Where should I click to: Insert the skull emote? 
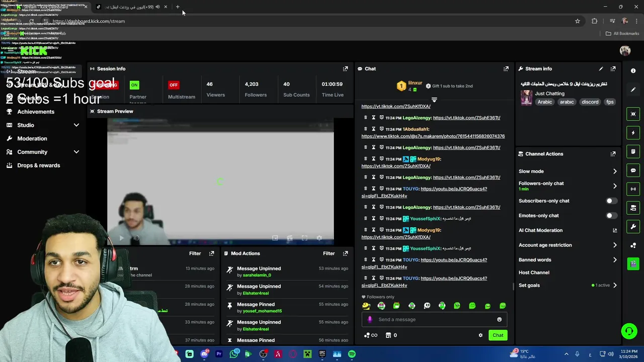427,306
